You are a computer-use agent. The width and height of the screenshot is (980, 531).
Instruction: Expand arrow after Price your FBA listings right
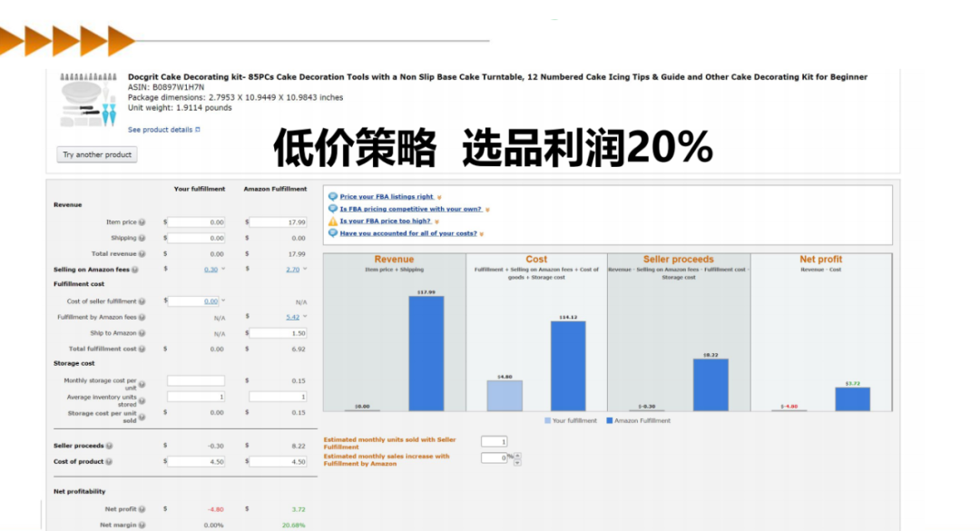point(439,197)
